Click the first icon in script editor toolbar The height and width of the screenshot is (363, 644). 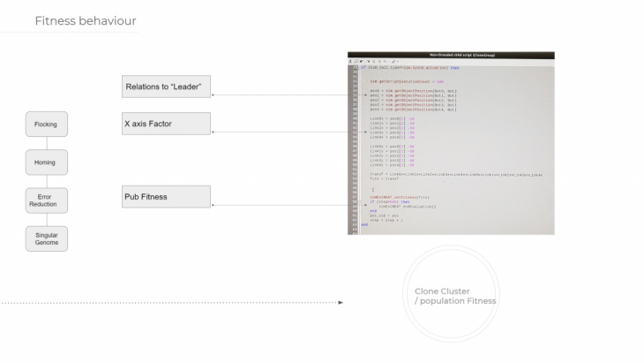[349, 62]
